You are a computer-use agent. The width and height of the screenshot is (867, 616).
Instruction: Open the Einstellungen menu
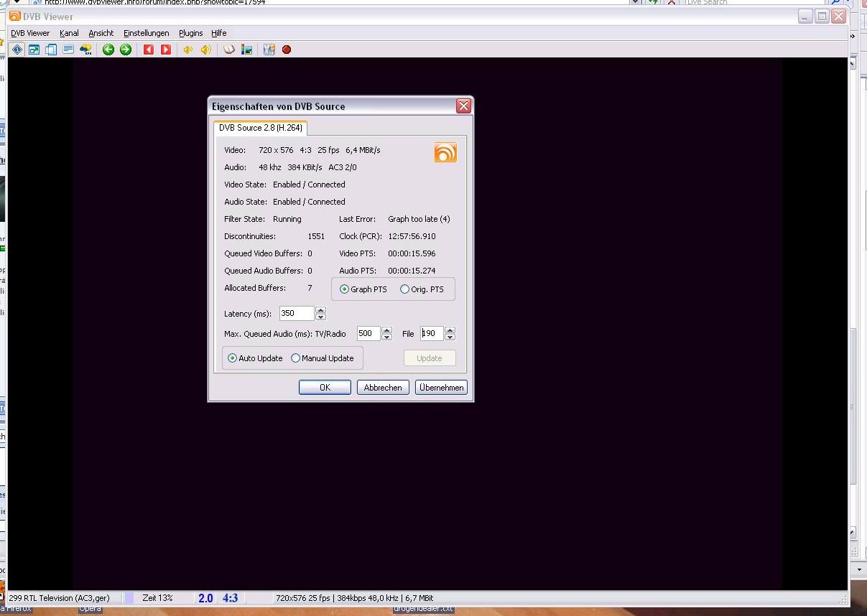tap(146, 33)
